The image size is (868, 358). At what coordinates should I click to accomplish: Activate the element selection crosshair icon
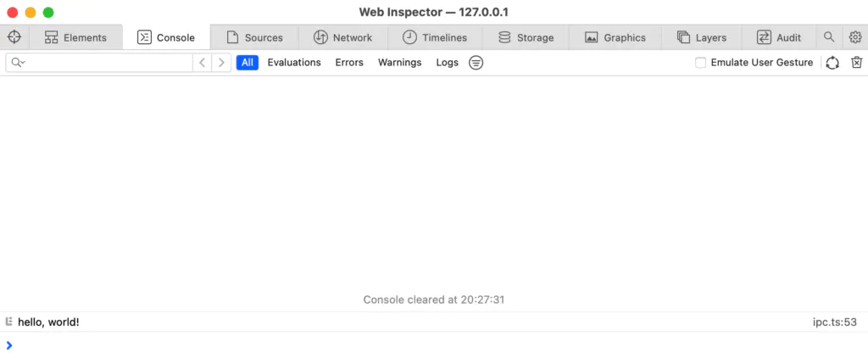click(14, 37)
